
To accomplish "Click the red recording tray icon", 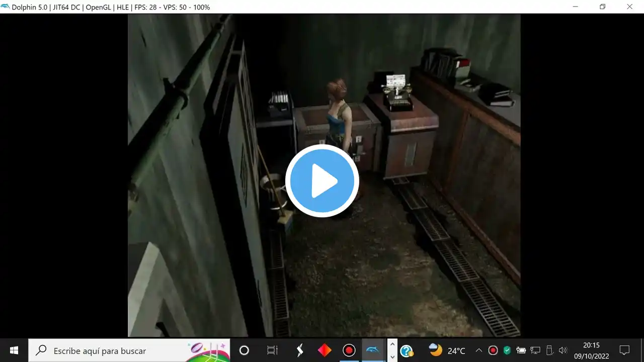I will 493,350.
